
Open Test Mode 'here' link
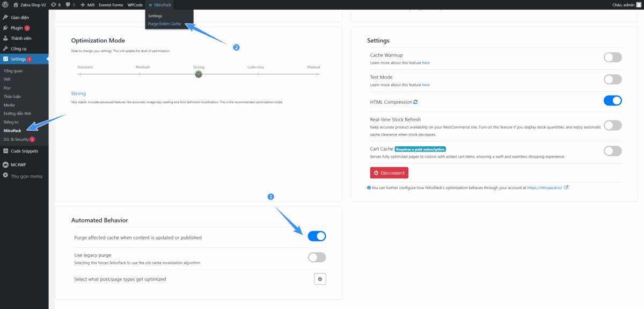426,85
